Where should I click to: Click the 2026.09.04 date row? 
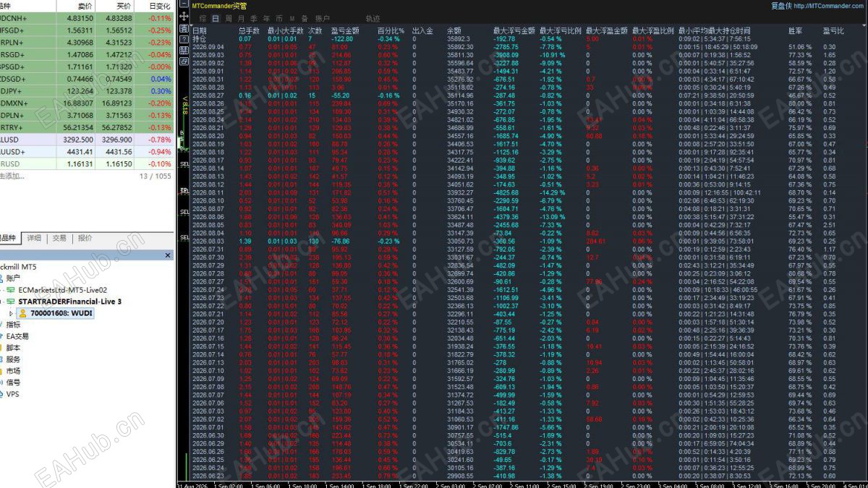(528, 47)
